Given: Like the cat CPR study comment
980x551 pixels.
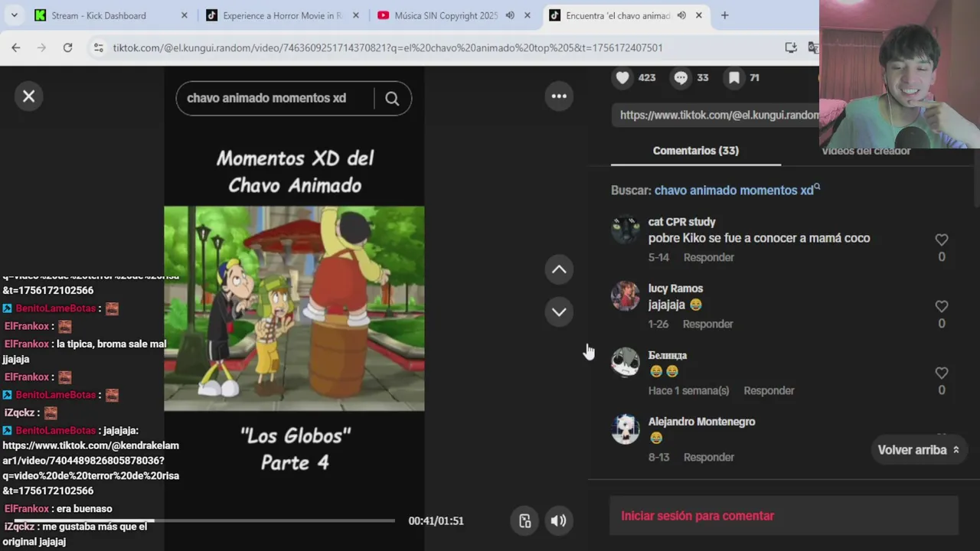Looking at the screenshot, I should pos(942,240).
